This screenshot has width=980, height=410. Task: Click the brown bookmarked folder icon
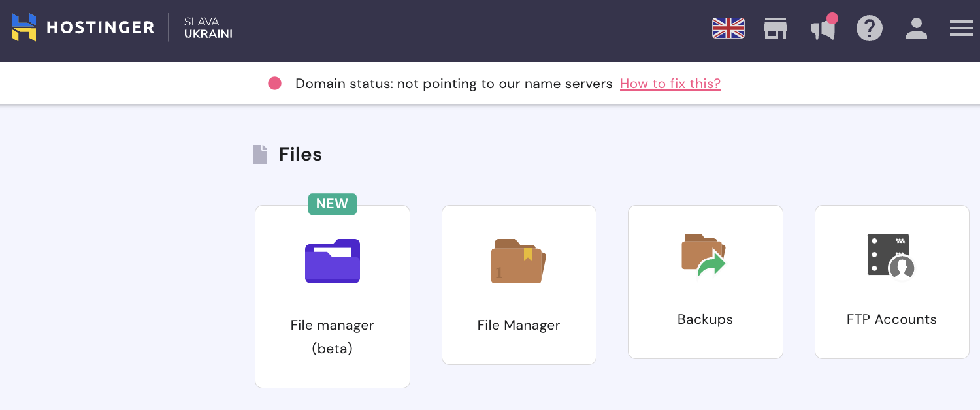click(x=518, y=261)
